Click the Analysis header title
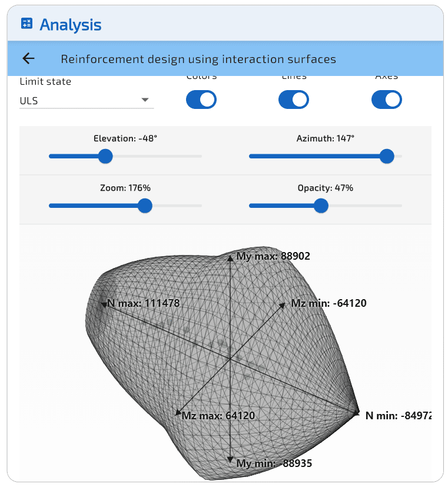The width and height of the screenshot is (448, 487). tap(70, 25)
